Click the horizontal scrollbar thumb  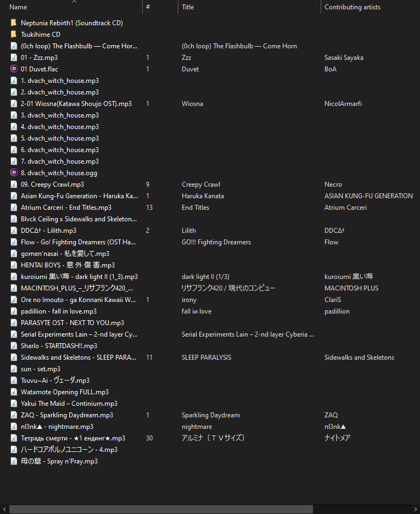[161, 509]
